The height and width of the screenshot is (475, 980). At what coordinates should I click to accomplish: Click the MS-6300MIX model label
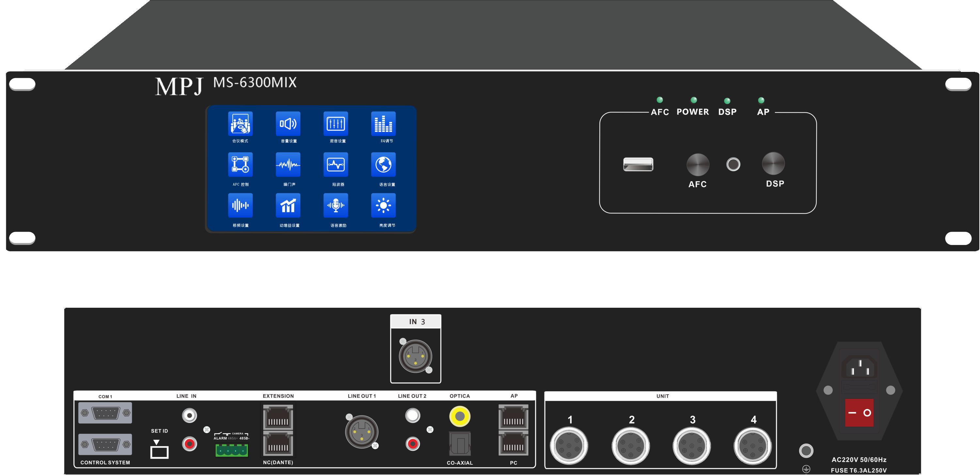click(255, 83)
